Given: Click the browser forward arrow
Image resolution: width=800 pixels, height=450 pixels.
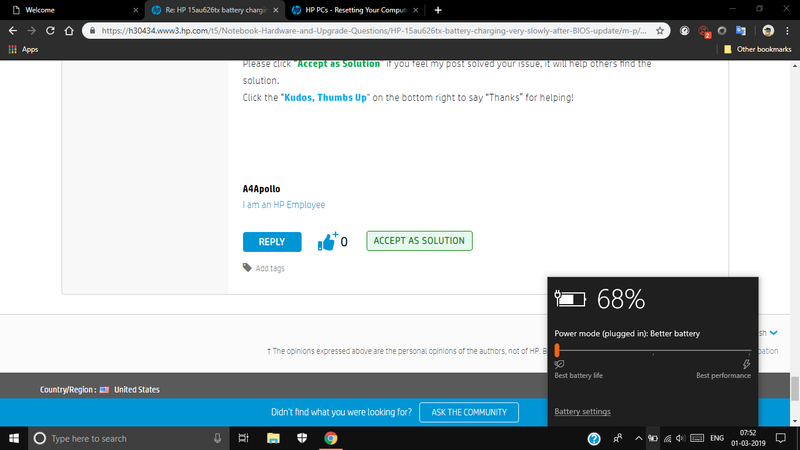Looking at the screenshot, I should click(32, 31).
